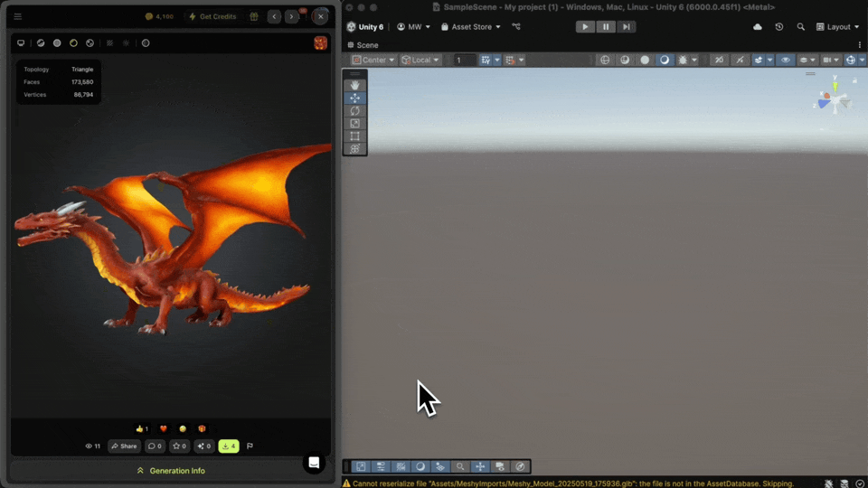
Task: Select the yellow-outlined textured sphere mode
Action: coord(73,43)
